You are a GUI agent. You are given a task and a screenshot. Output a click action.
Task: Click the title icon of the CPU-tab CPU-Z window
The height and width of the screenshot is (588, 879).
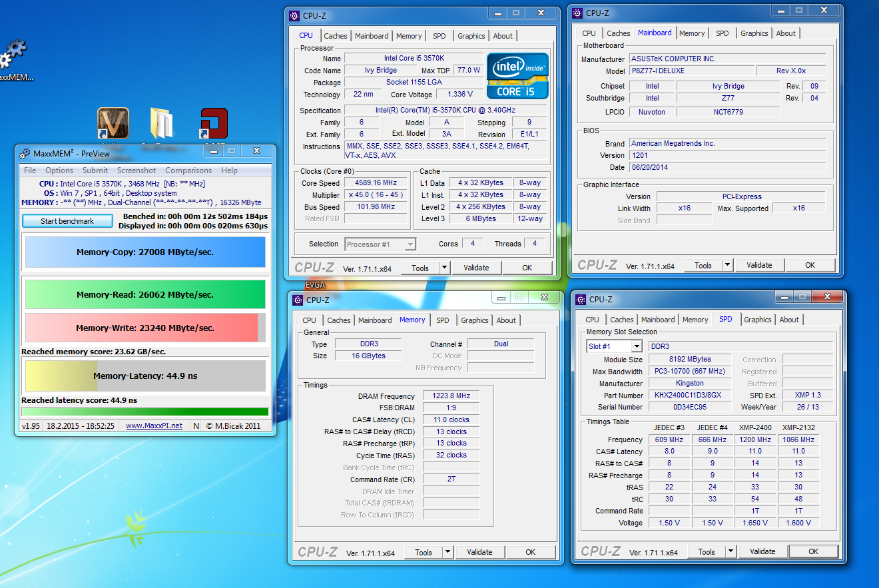[295, 16]
